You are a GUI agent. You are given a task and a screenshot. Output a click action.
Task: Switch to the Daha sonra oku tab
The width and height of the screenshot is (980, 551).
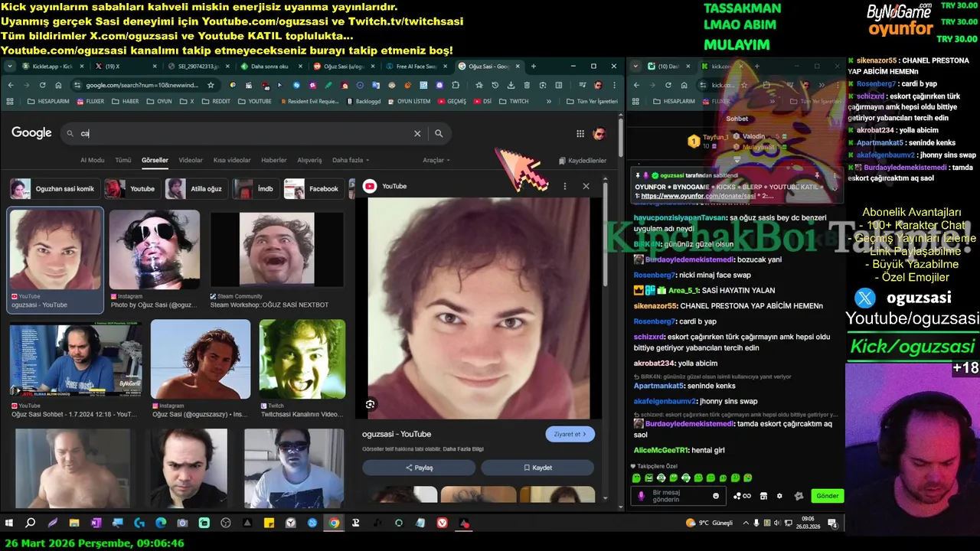269,67
